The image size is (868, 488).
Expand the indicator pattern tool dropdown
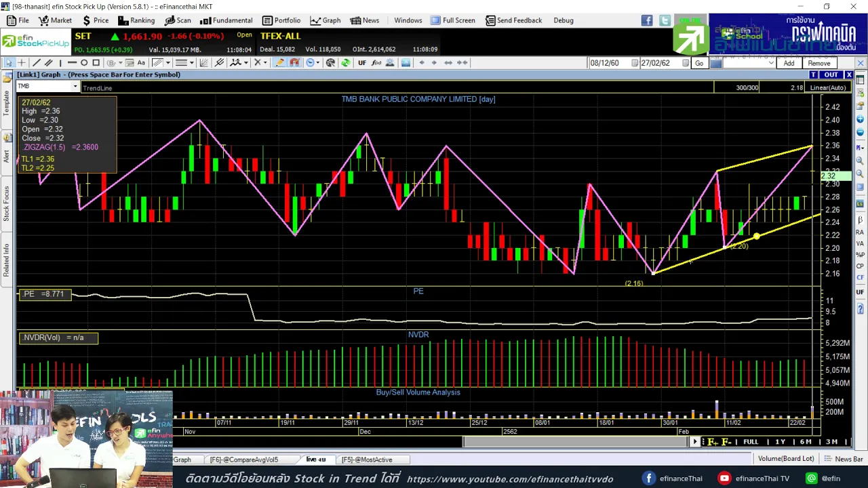[x=246, y=62]
